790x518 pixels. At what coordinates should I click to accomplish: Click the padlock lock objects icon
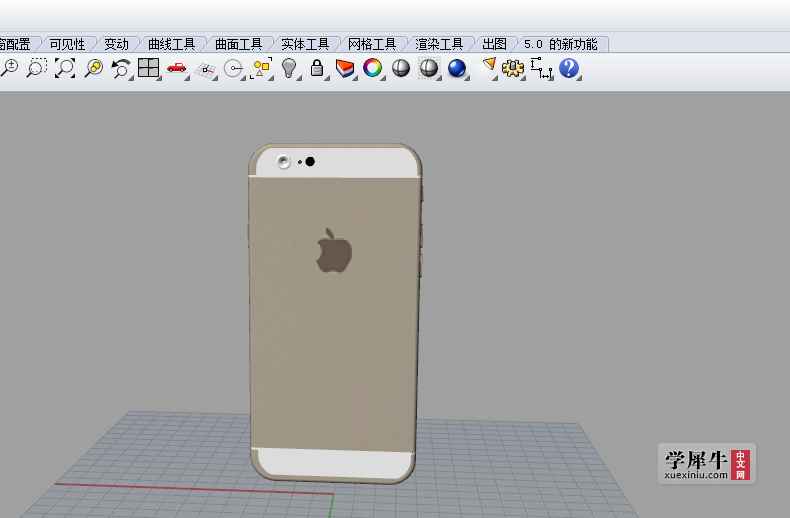(317, 68)
